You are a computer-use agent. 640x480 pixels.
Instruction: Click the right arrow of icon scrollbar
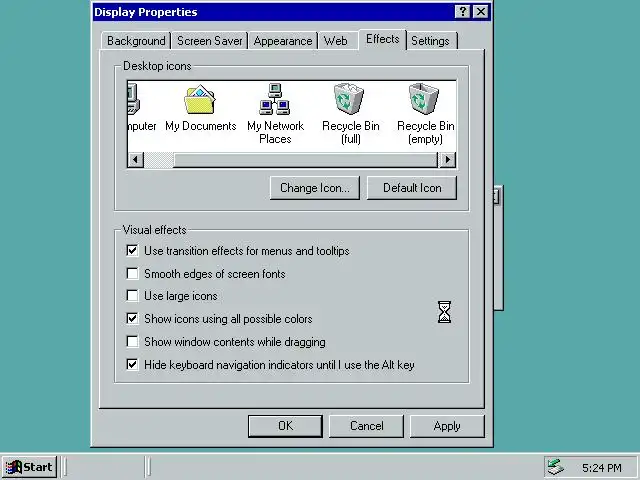coord(447,159)
